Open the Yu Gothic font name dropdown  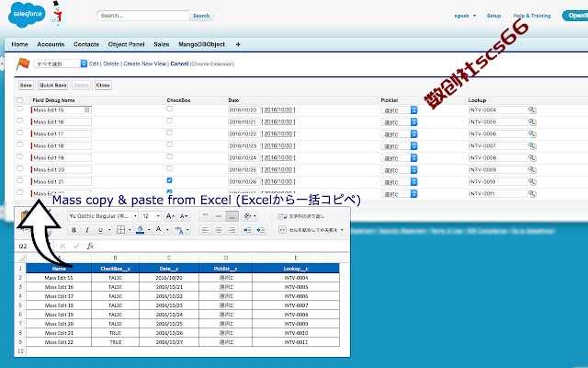135,216
